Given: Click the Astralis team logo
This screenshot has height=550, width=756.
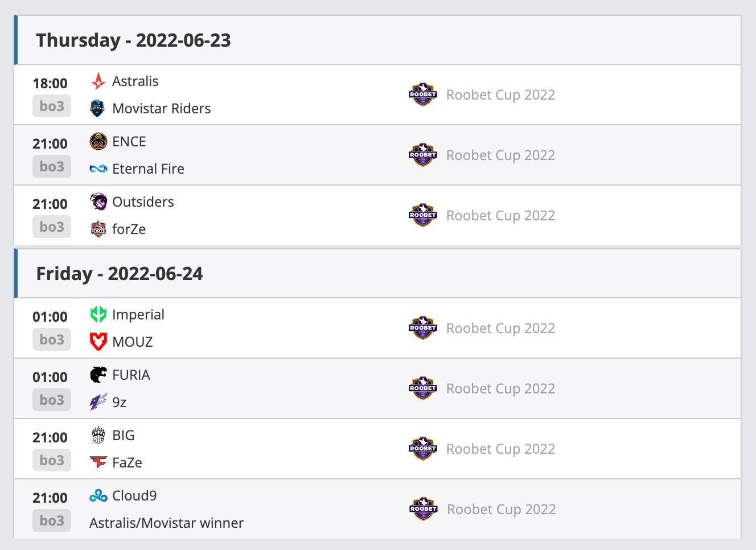Looking at the screenshot, I should 97,81.
